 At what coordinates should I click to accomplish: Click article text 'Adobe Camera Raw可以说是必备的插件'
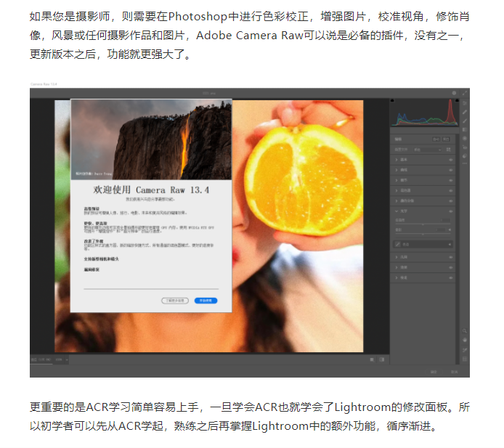coord(300,36)
